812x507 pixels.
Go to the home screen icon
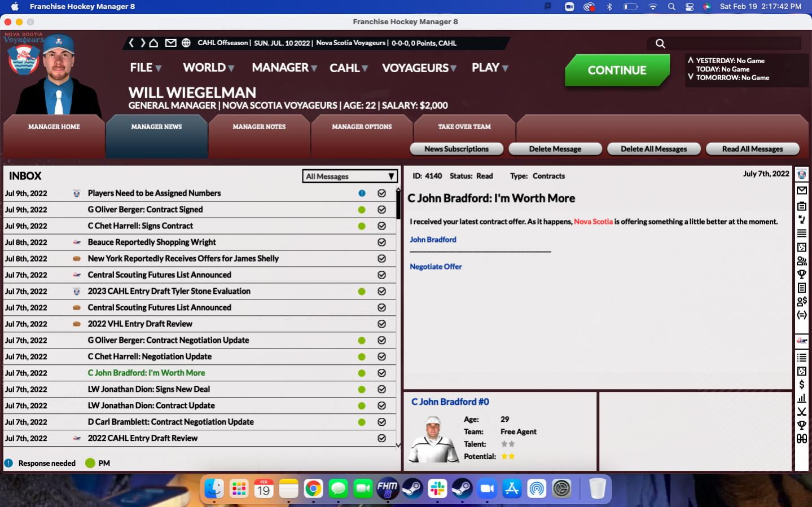pyautogui.click(x=153, y=43)
